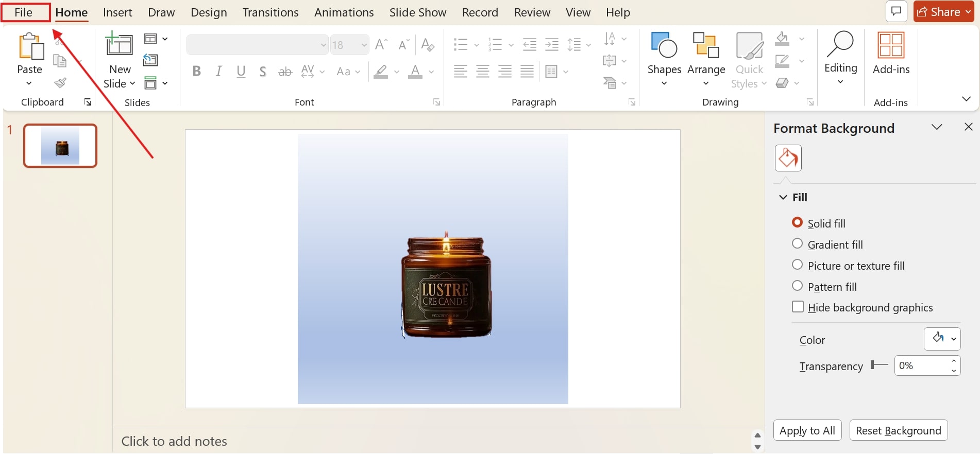Collapse the ribbon with the chevron

(x=966, y=98)
